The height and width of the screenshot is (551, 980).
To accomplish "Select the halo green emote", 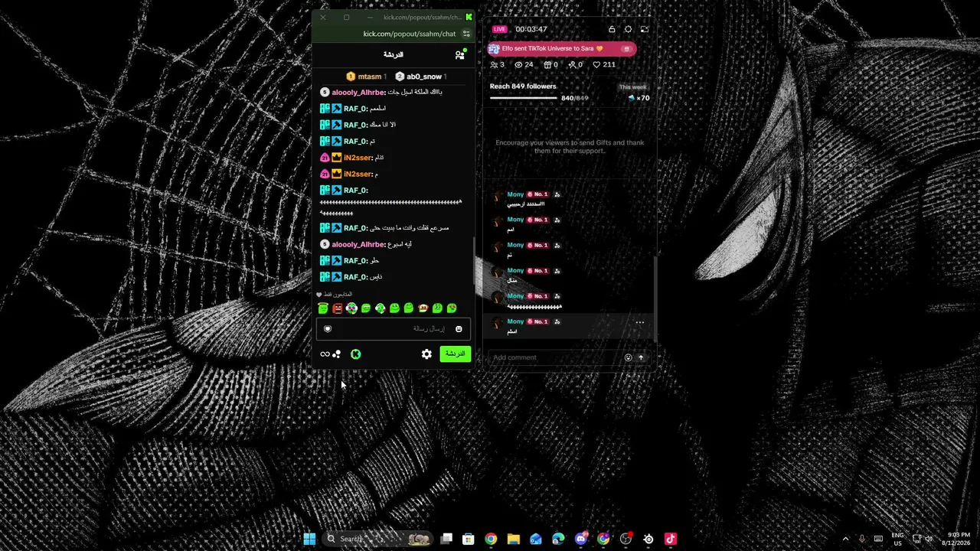I will click(x=323, y=308).
